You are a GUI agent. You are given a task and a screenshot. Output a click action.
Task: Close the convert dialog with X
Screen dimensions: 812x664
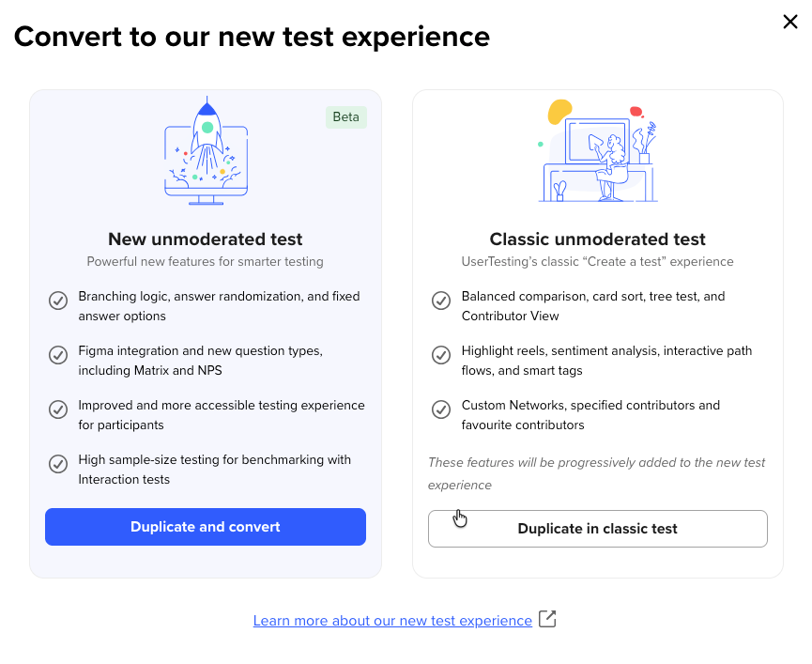[790, 22]
